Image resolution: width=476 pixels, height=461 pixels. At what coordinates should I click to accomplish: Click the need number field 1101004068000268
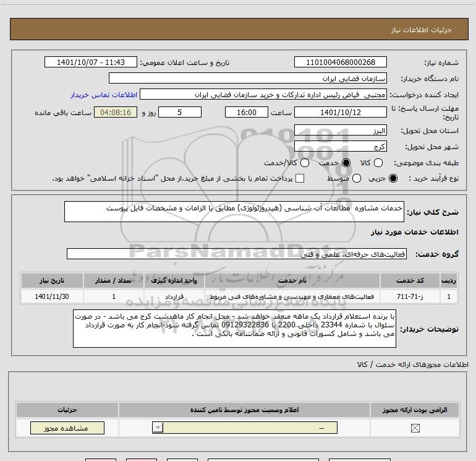pyautogui.click(x=340, y=62)
